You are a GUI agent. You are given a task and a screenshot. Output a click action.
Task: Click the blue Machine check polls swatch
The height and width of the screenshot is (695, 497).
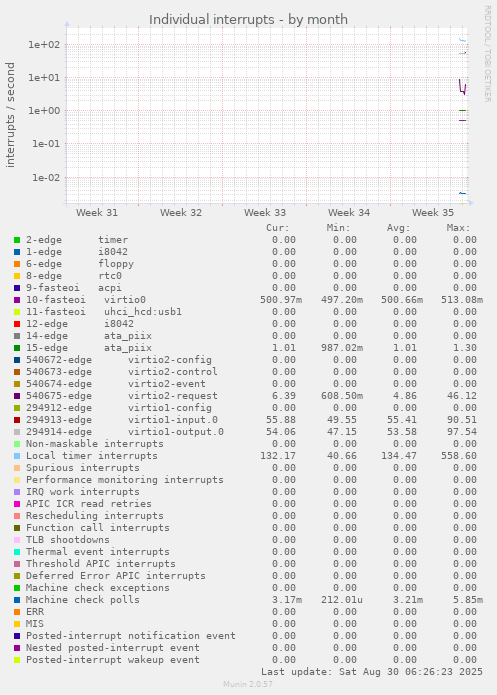click(17, 600)
